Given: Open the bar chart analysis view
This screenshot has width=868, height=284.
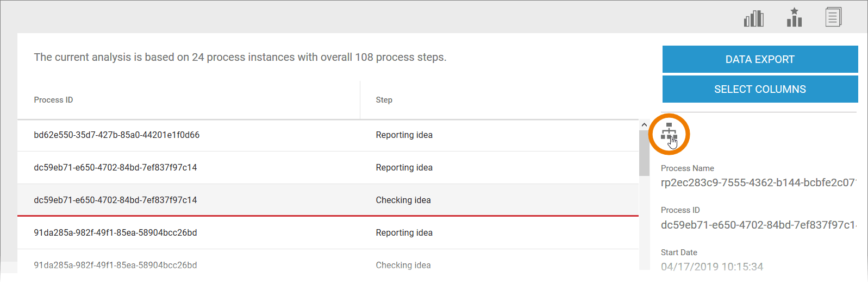Looking at the screenshot, I should [x=753, y=18].
